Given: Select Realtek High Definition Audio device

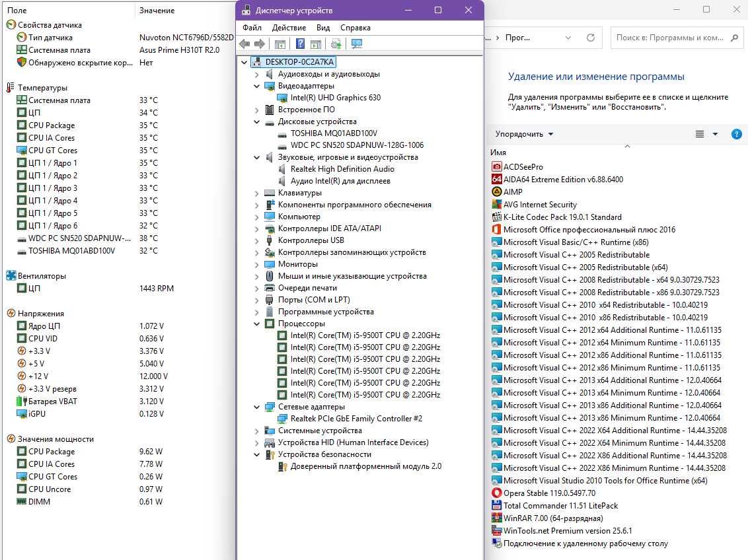Looking at the screenshot, I should pyautogui.click(x=342, y=169).
